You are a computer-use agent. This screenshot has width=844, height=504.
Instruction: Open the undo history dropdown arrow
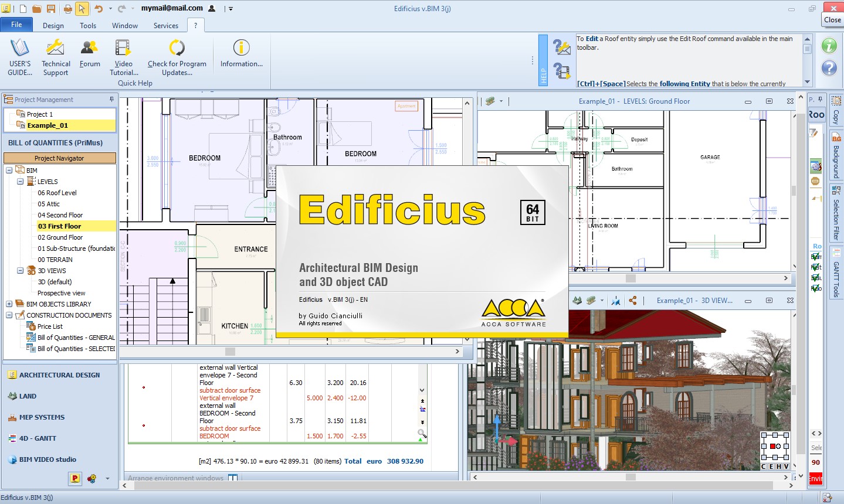pos(110,9)
